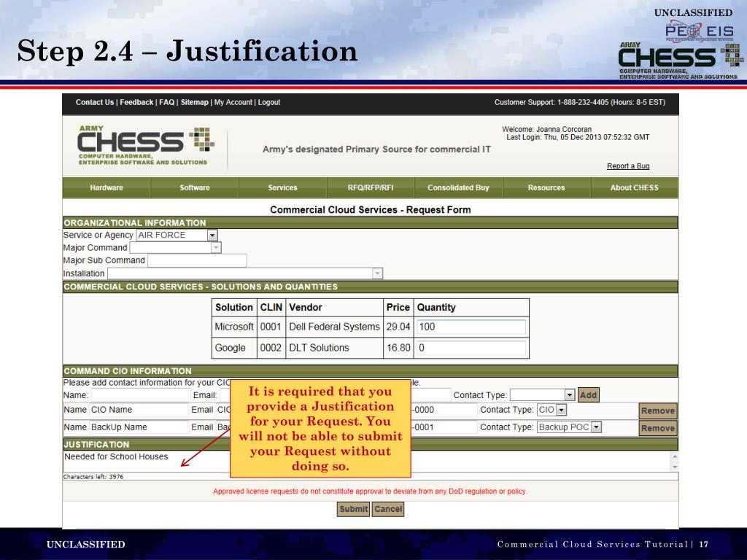The height and width of the screenshot is (560, 747).
Task: Click the Report a Bug link
Action: point(628,166)
